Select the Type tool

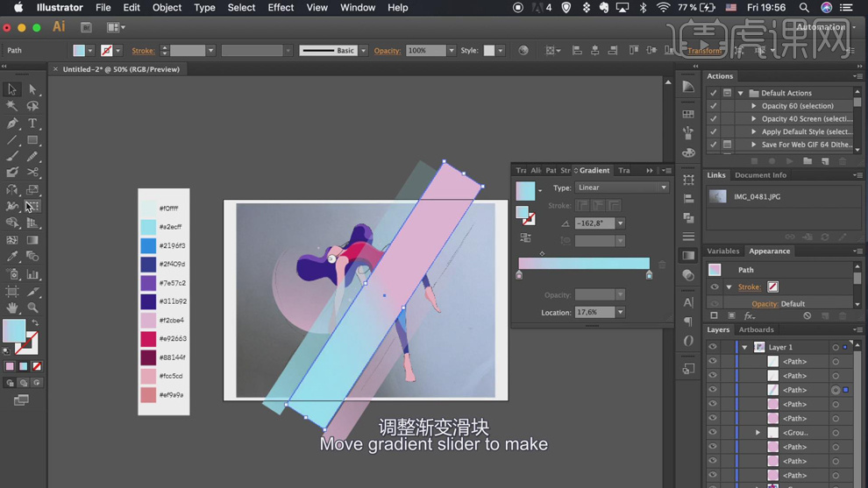[x=32, y=124]
